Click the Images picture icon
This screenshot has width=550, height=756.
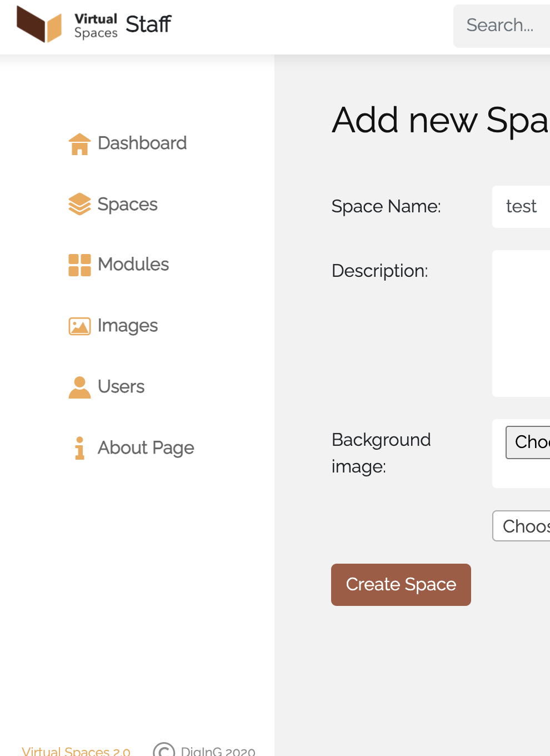[79, 326]
